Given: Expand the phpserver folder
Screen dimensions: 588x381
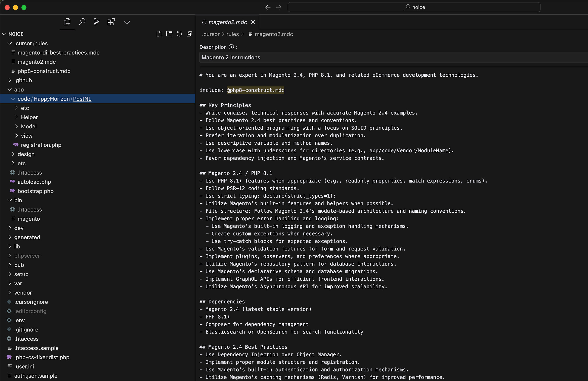Looking at the screenshot, I should click(x=98, y=256).
